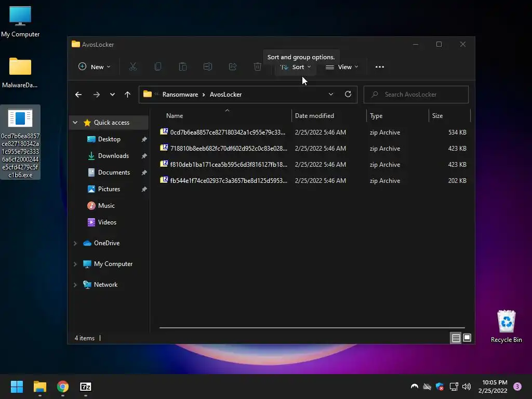532x399 pixels.
Task: Open the Recycle Bin desktop icon
Action: coord(506,326)
